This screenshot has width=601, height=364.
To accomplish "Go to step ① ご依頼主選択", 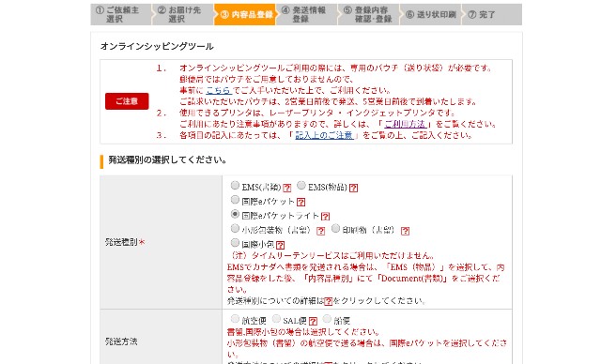I will (121, 15).
